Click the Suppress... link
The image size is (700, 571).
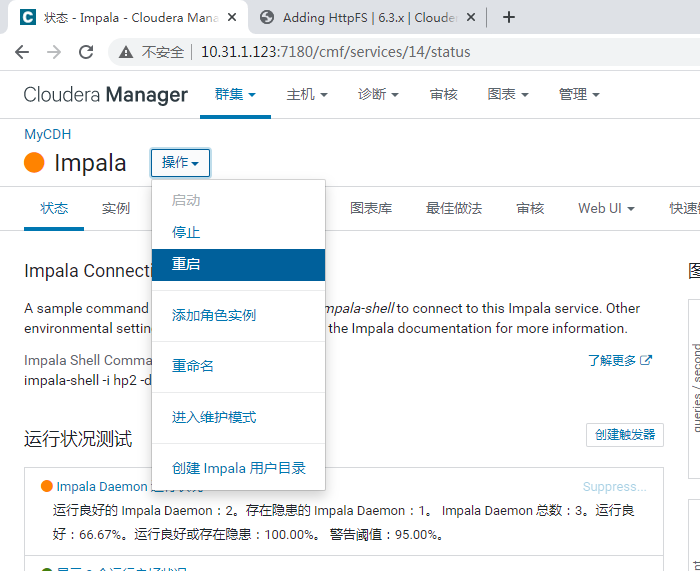[x=614, y=487]
